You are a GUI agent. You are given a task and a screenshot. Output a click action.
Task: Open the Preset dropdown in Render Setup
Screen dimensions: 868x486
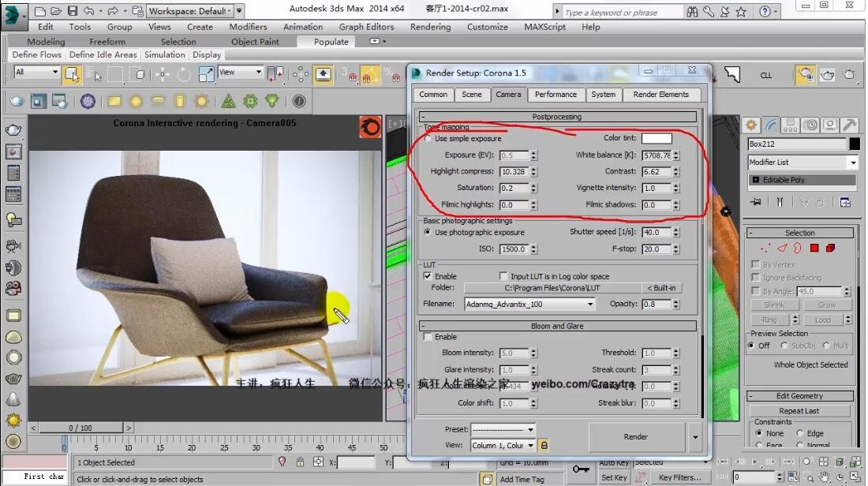coord(503,429)
